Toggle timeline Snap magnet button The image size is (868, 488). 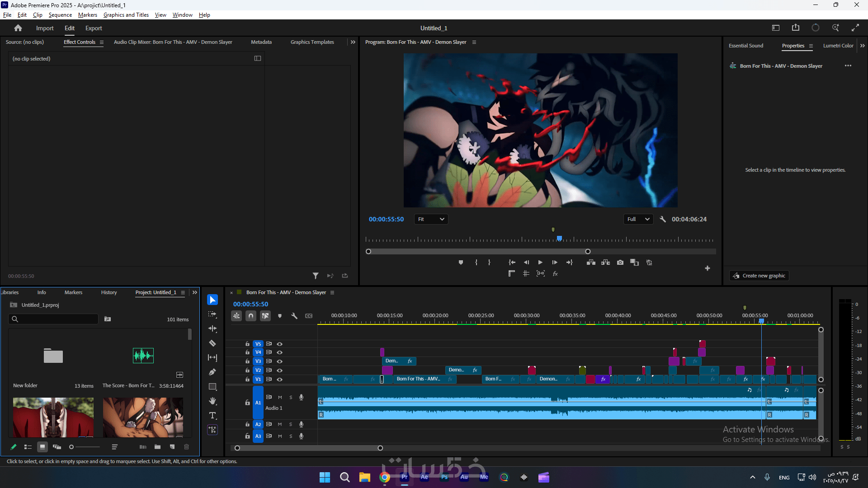coord(251,316)
